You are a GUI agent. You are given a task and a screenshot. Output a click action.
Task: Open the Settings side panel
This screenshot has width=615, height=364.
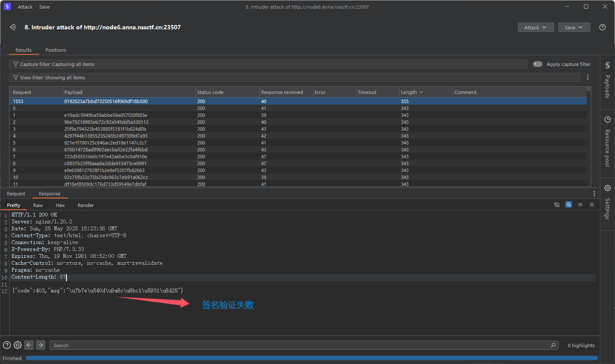[607, 203]
